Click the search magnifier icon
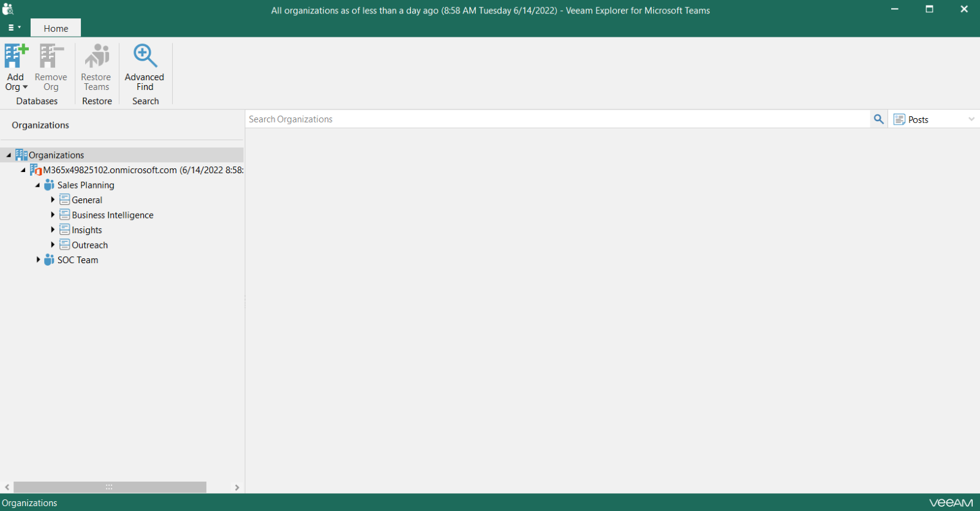 (x=878, y=119)
